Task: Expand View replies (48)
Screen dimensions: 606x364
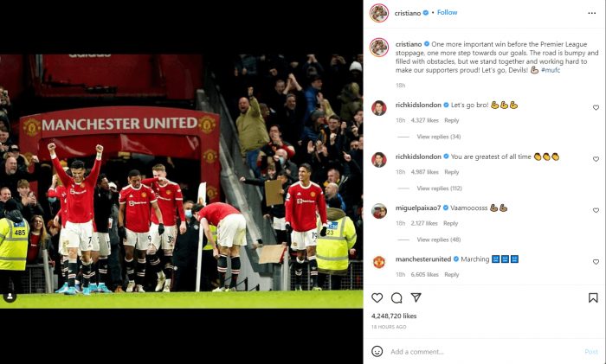Action: pyautogui.click(x=439, y=239)
